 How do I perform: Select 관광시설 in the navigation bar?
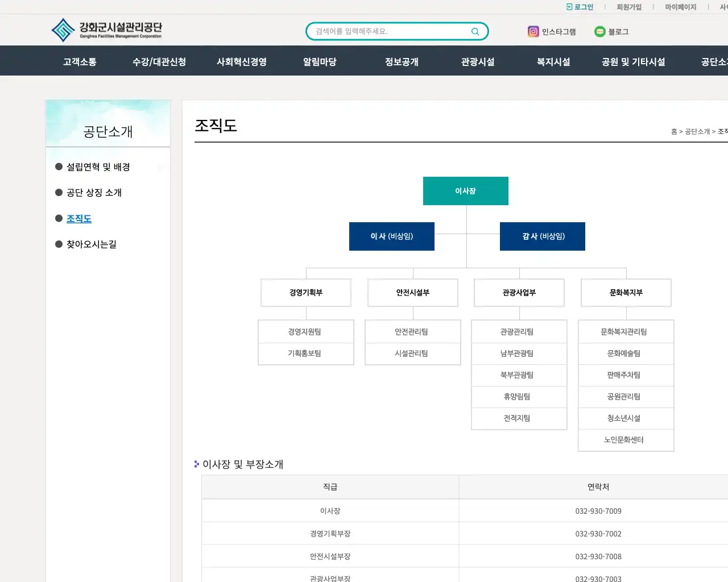[477, 61]
